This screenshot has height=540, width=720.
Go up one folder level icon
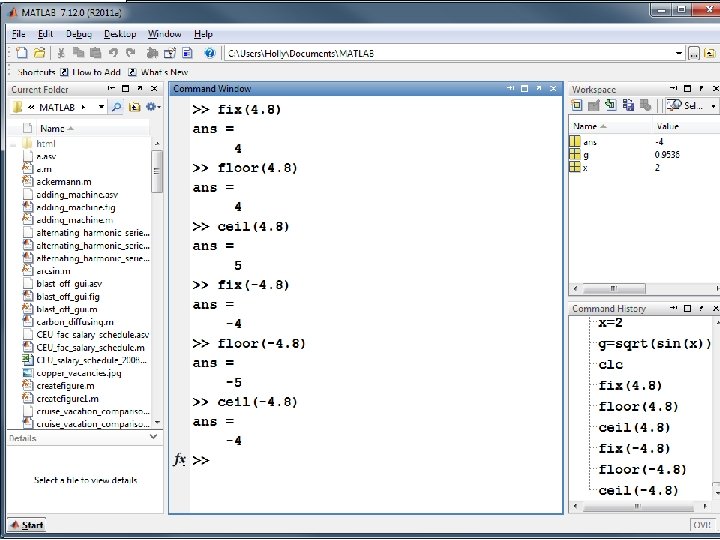pyautogui.click(x=710, y=54)
